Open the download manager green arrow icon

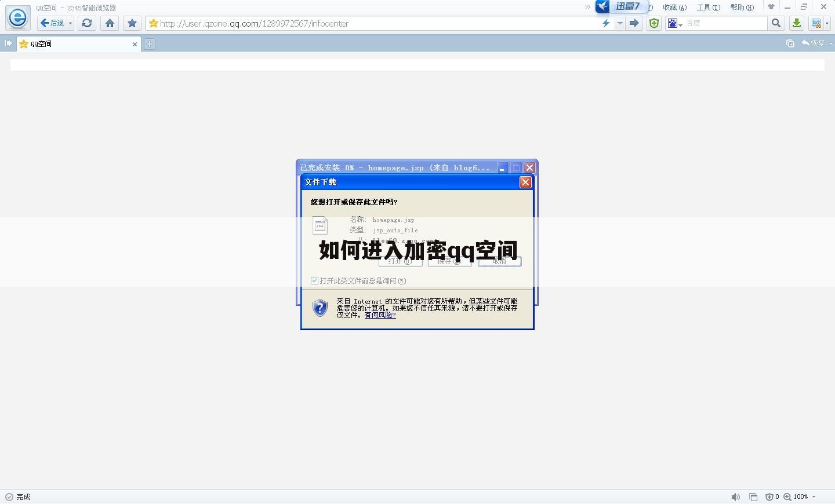click(797, 23)
